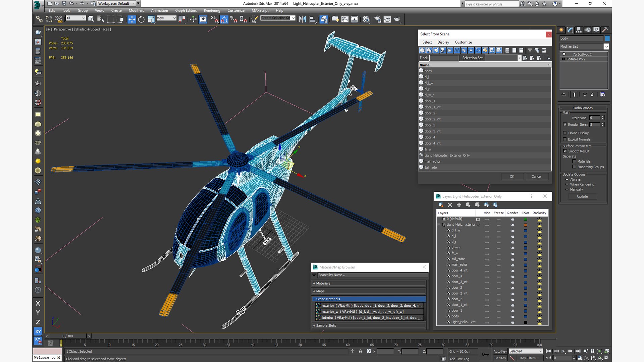Click funnel filter icon in Select From Scene

pos(530,50)
